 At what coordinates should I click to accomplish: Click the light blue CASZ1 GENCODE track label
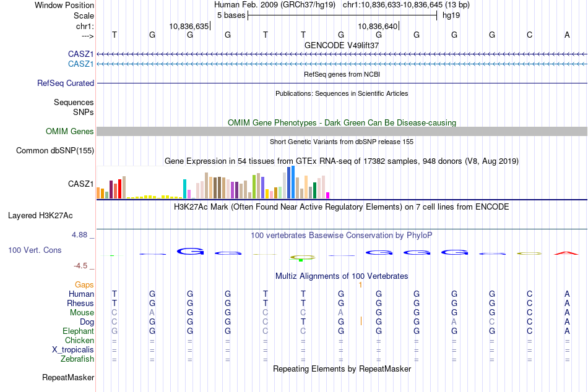[x=80, y=64]
